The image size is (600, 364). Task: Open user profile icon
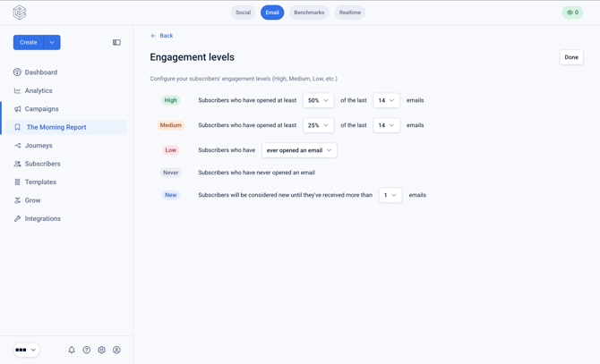pyautogui.click(x=116, y=350)
